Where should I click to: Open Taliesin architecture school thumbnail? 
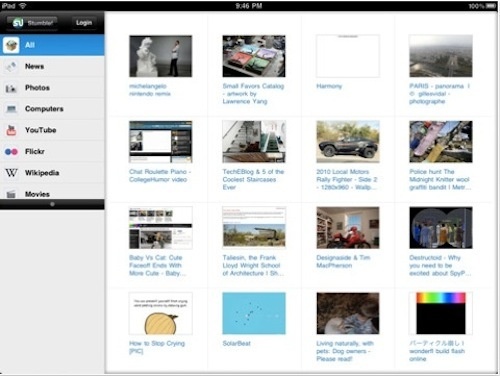click(x=254, y=228)
